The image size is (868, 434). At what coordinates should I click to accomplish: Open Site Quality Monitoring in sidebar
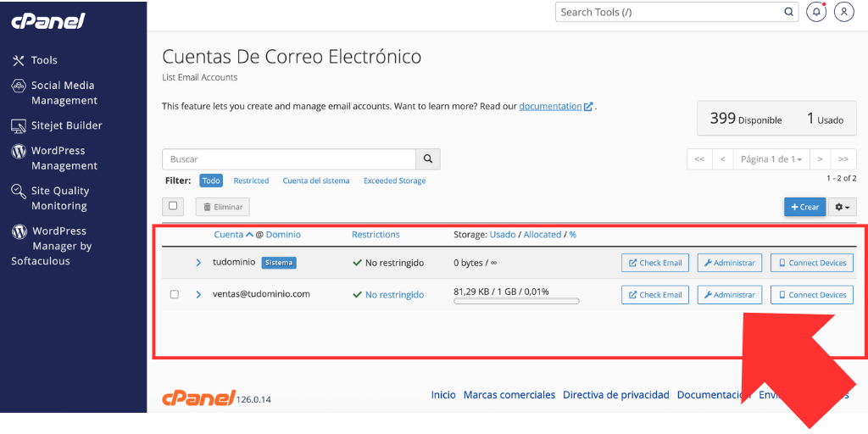tap(59, 198)
